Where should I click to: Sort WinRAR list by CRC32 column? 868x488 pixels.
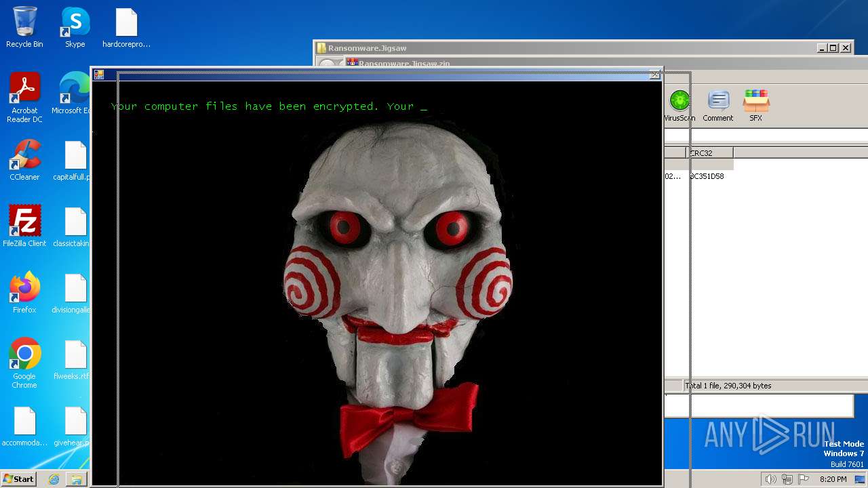pos(710,153)
